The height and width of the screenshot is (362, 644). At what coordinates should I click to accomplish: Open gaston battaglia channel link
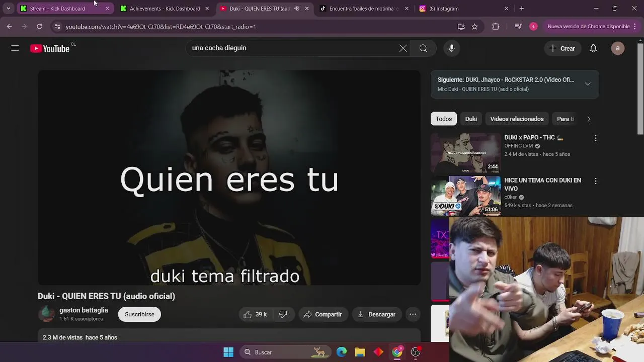pos(84,310)
